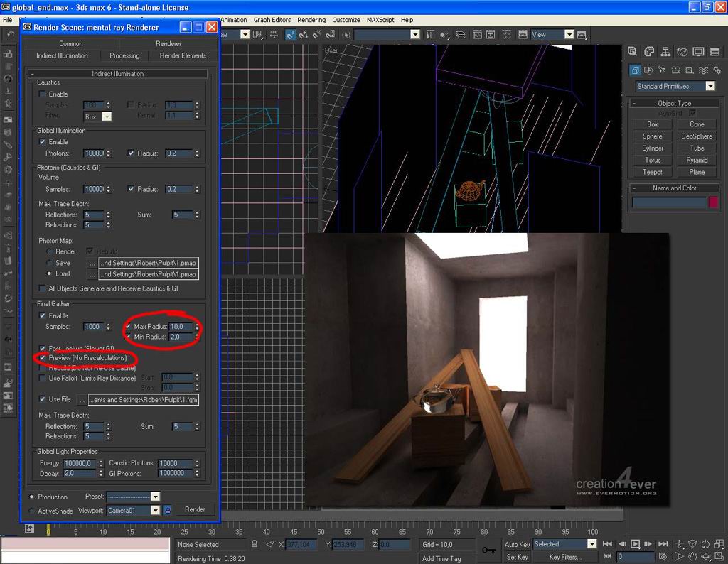Click the viewport lock icon beside Camera01
The image size is (728, 564).
coord(168,510)
